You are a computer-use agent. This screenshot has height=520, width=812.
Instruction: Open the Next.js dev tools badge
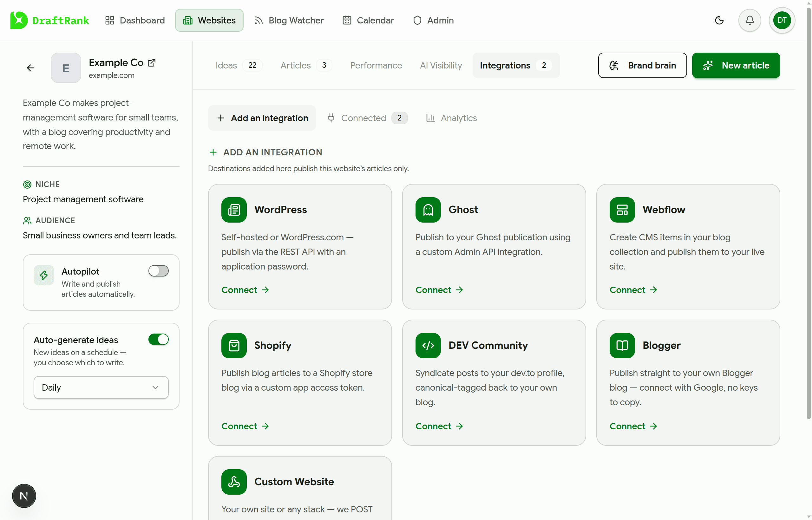point(24,496)
